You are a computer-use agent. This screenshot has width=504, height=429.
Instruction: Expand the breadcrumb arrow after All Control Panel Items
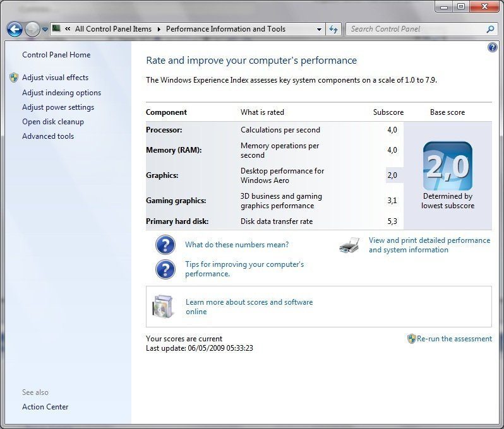pyautogui.click(x=159, y=29)
